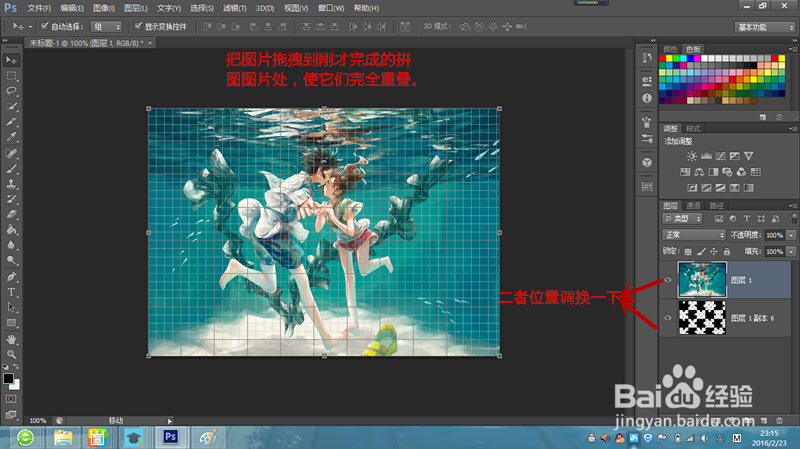Image resolution: width=800 pixels, height=449 pixels.
Task: Select the Crop tool
Action: [x=11, y=121]
